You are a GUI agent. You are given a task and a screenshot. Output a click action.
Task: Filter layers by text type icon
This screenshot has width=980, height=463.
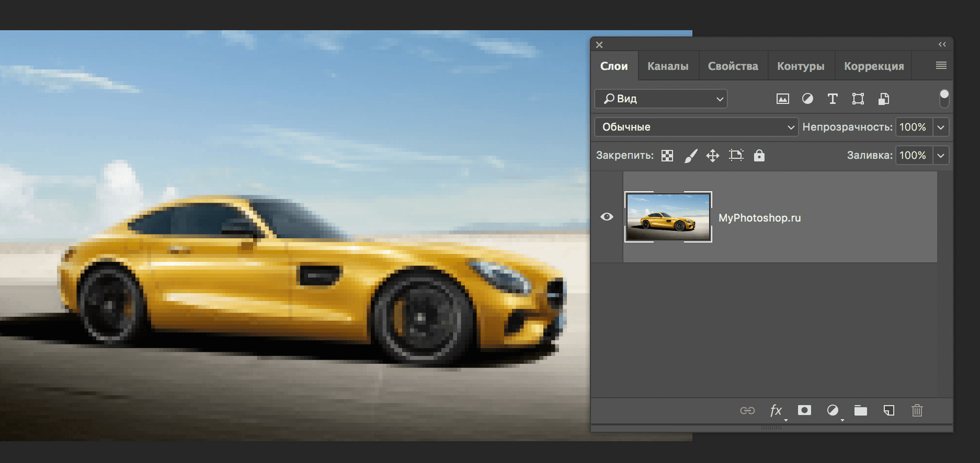pos(832,99)
